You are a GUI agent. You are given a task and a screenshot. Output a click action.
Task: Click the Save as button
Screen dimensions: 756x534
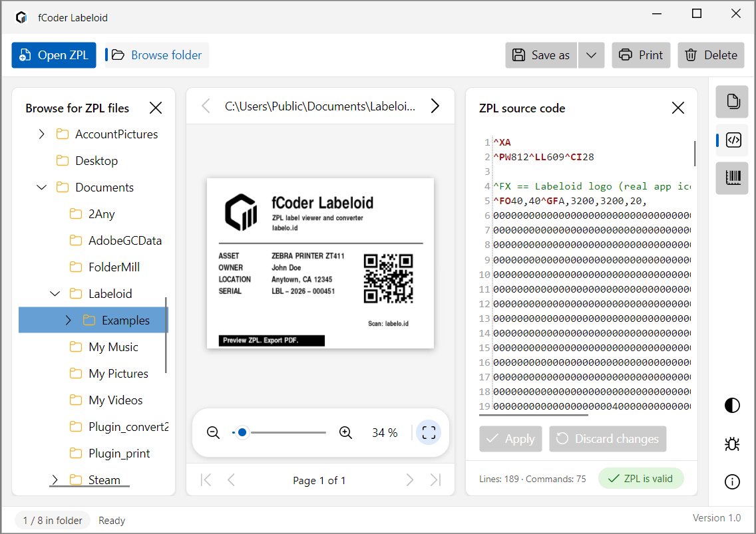[x=541, y=55]
